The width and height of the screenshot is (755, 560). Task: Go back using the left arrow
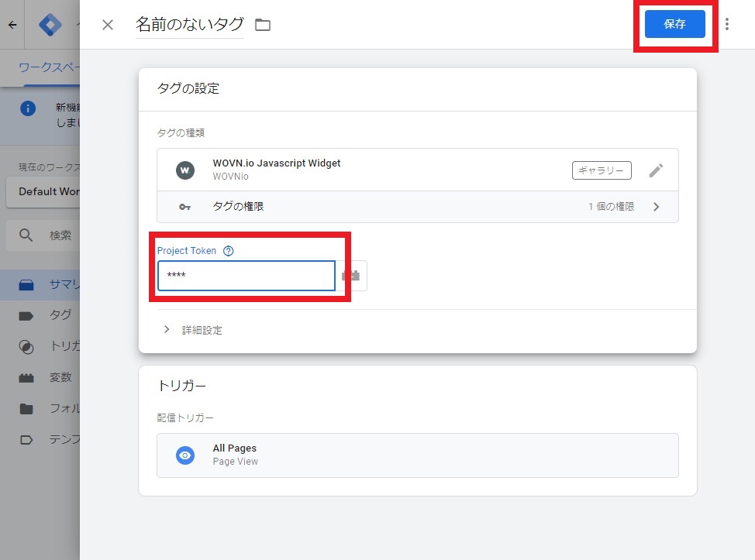click(x=12, y=25)
